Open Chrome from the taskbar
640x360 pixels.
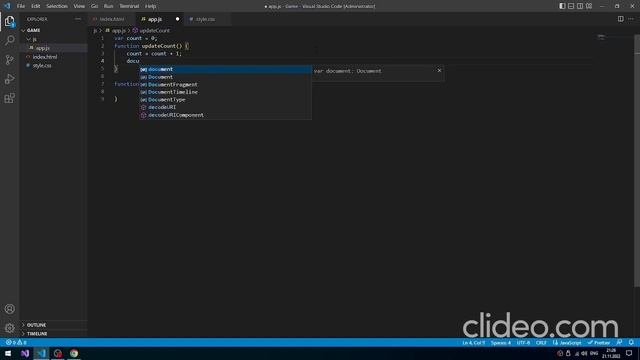(x=74, y=353)
